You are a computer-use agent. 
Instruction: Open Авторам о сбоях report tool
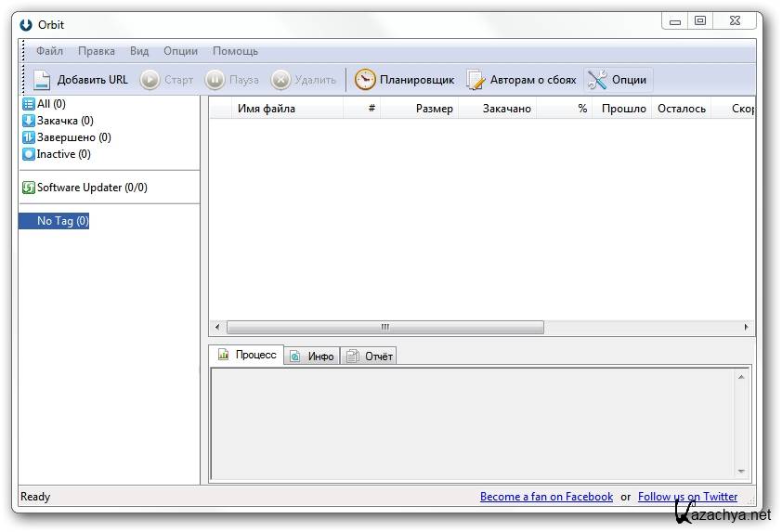(521, 80)
